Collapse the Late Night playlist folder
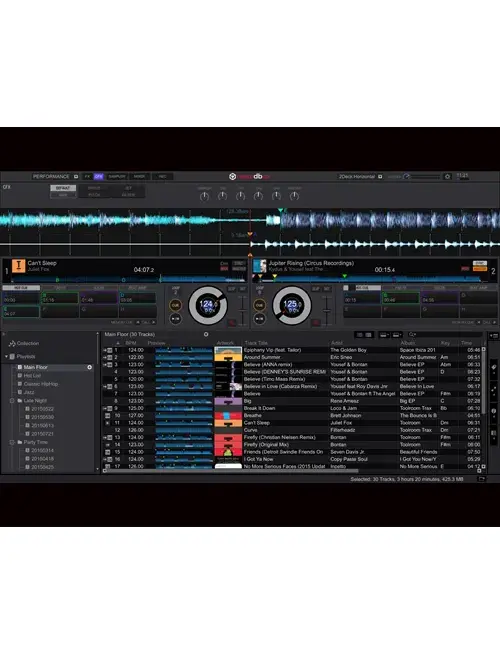 (12, 401)
